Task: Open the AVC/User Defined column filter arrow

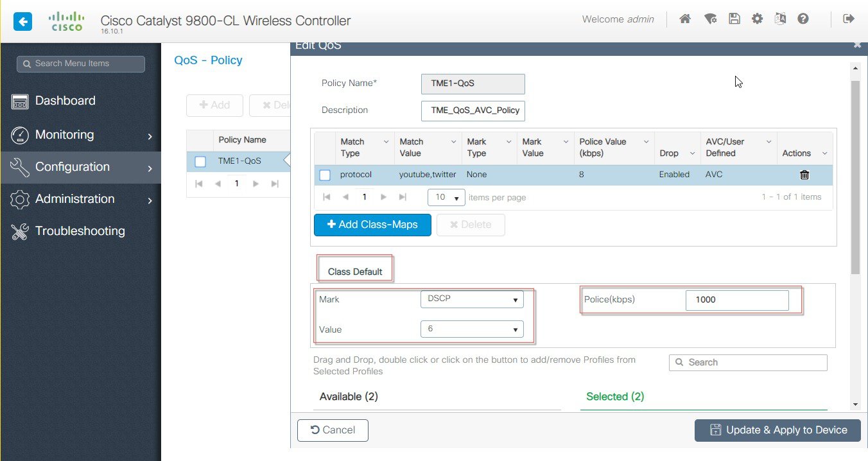Action: pos(768,142)
